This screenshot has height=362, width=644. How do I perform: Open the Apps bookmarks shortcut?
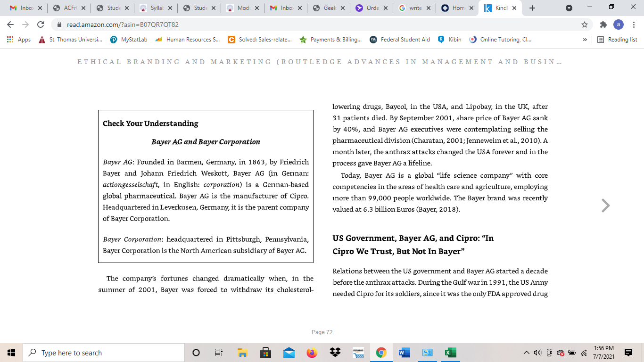click(19, 40)
